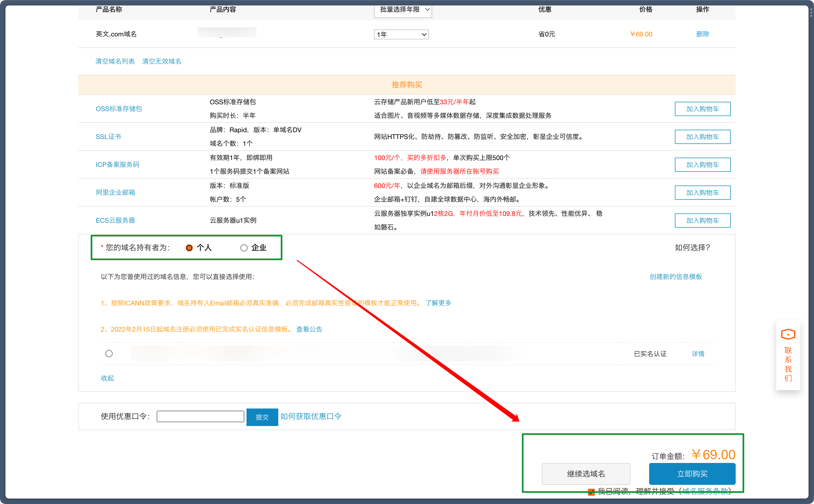Toggle the domain service terms checkbox

click(591, 492)
